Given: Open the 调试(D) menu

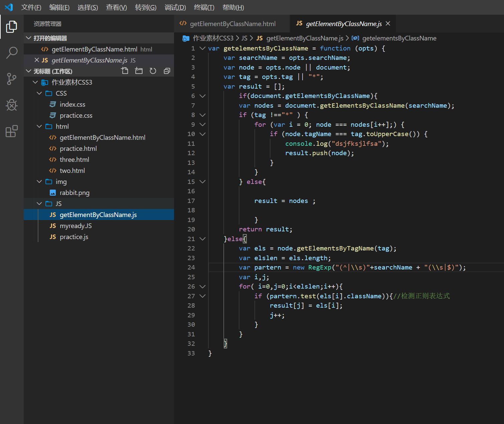Looking at the screenshot, I should [175, 7].
